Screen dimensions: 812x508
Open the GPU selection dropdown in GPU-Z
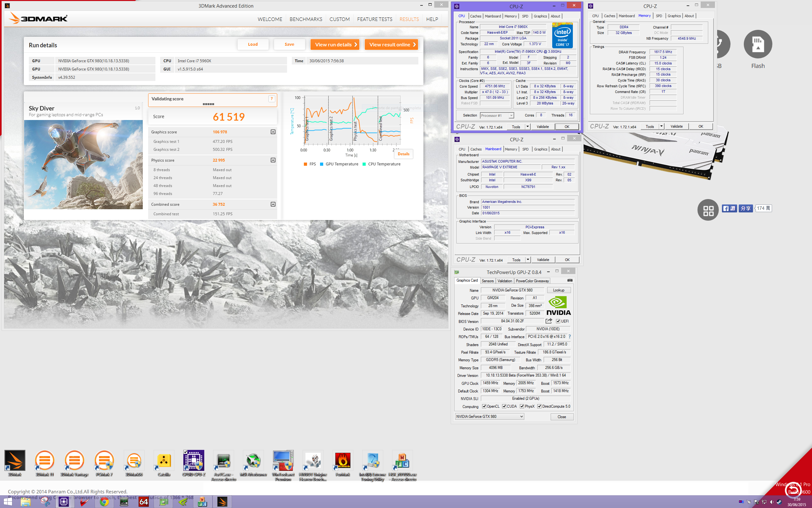pos(489,417)
